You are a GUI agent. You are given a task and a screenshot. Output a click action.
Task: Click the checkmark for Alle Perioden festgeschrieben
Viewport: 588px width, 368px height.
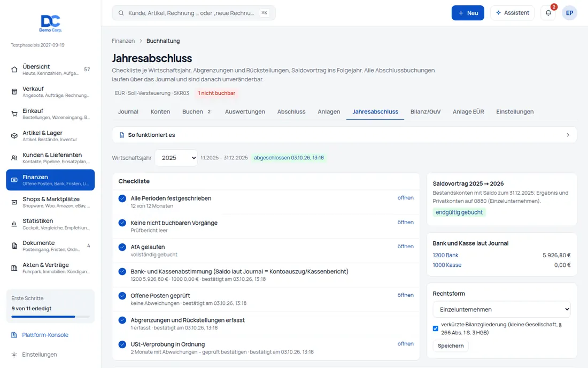pos(122,198)
